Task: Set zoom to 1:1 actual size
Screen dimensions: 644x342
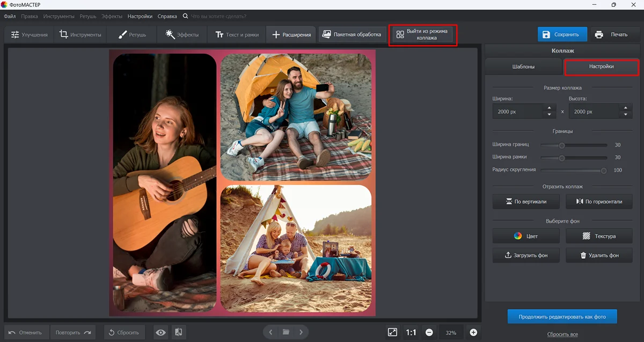Action: pyautogui.click(x=411, y=332)
